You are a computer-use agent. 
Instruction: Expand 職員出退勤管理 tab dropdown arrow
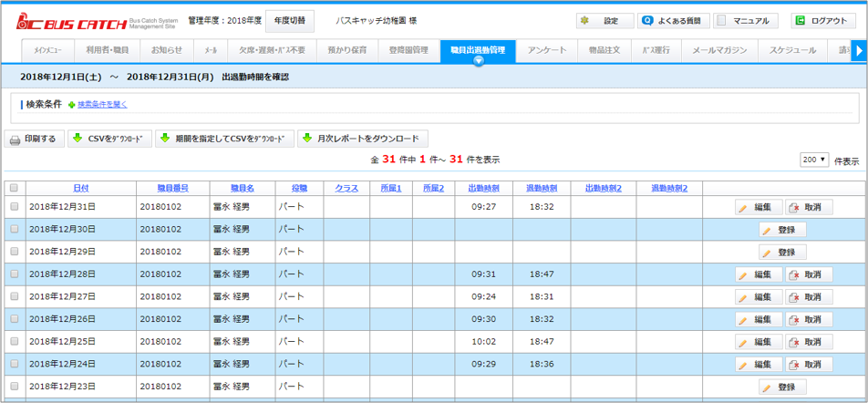click(479, 61)
